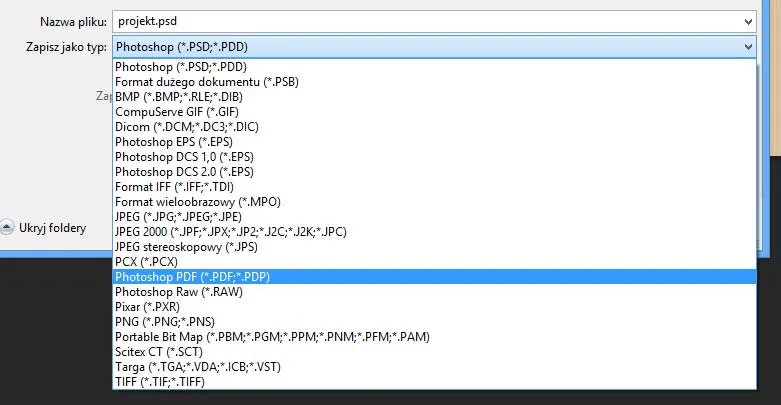
Task: Select highlighted Photoshop PDF (*.PDF;*.PDP)
Action: tap(434, 276)
